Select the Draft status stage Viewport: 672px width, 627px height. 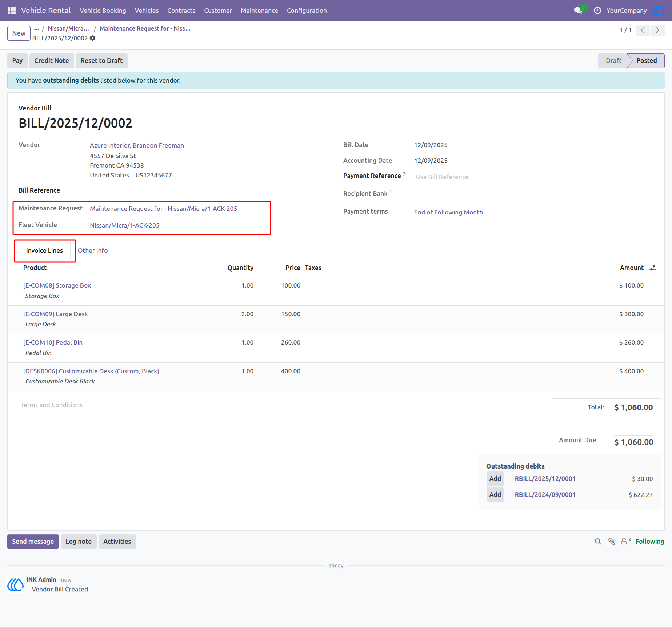[613, 61]
